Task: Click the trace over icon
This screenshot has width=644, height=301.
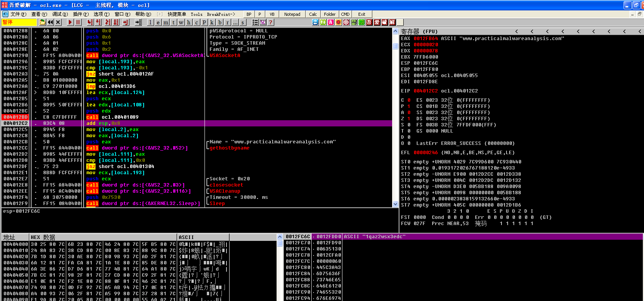Action: pyautogui.click(x=116, y=22)
